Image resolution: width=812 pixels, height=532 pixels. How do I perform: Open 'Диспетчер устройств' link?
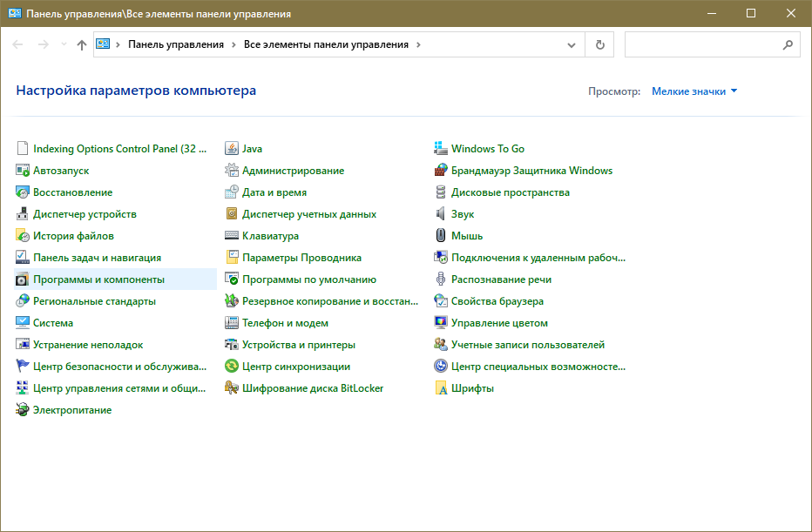[x=85, y=214]
